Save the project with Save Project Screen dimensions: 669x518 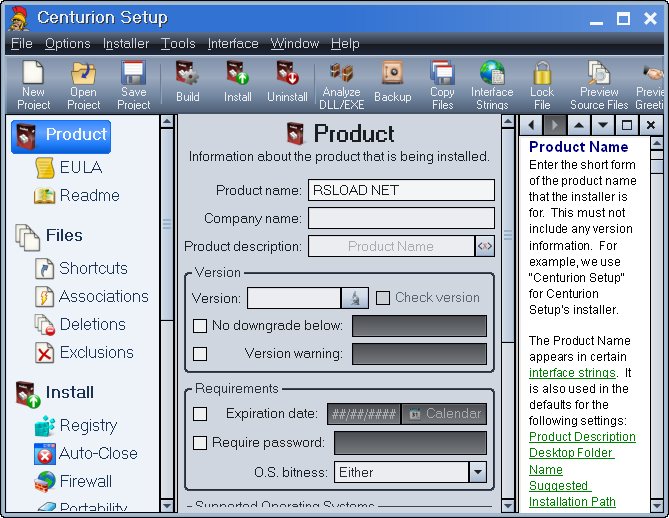[x=134, y=85]
